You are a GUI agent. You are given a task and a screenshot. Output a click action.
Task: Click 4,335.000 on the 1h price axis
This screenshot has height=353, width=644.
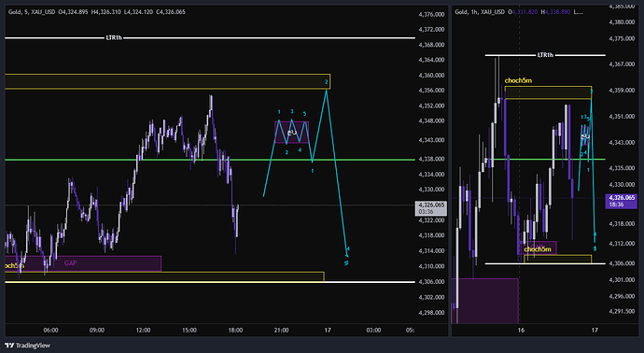622,168
